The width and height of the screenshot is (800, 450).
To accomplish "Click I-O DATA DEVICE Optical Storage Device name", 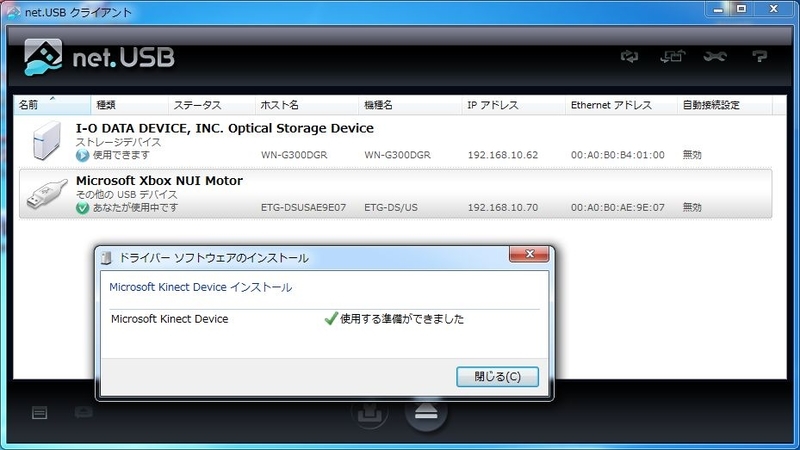I will pyautogui.click(x=224, y=128).
